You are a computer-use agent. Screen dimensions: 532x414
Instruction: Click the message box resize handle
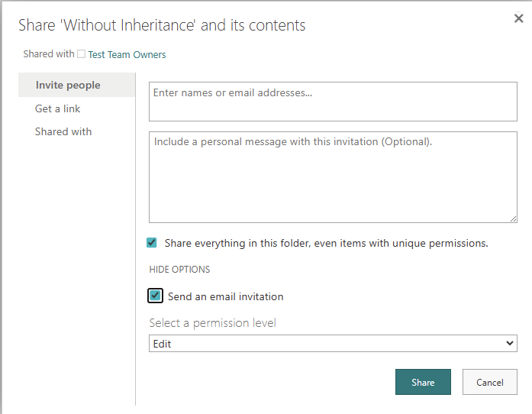[x=512, y=218]
